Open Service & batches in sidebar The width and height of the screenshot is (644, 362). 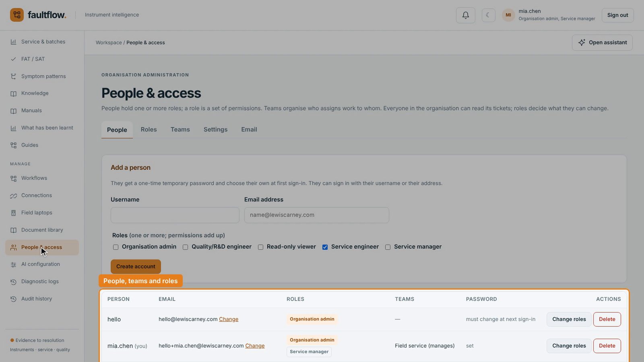coord(42,42)
